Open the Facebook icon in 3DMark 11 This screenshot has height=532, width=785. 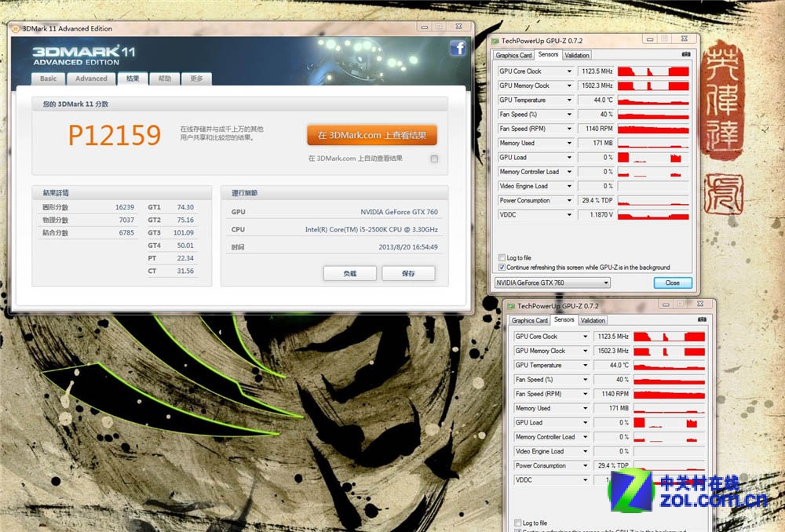458,48
